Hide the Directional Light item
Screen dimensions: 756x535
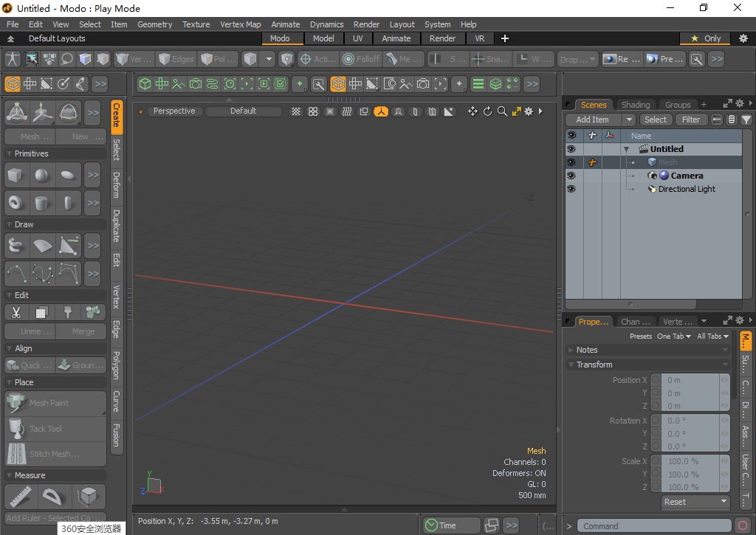(571, 189)
